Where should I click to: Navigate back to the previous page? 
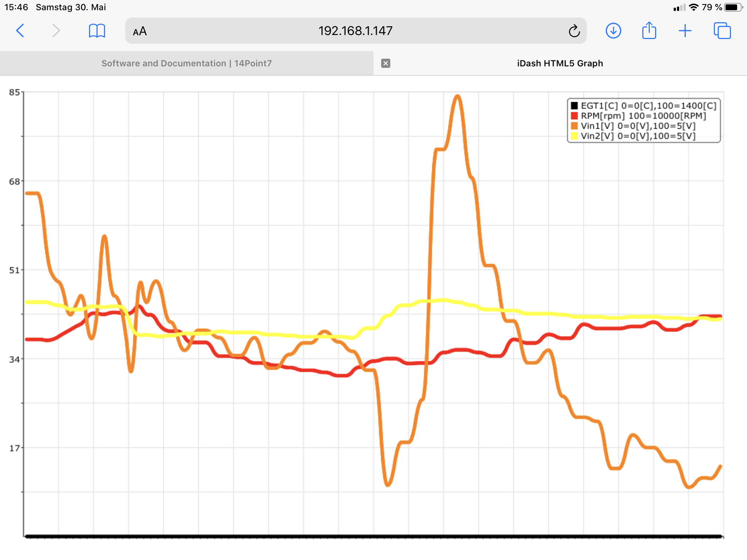(21, 31)
